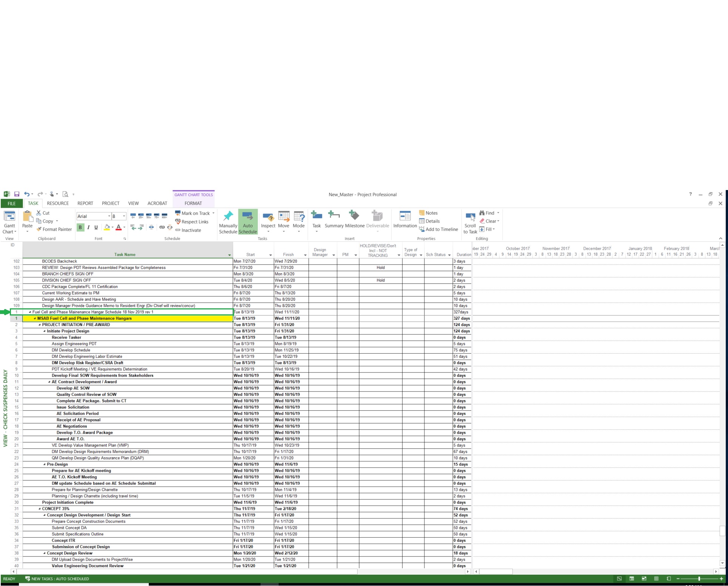
Task: Click the Save icon in quick access toolbar
Action: [17, 194]
